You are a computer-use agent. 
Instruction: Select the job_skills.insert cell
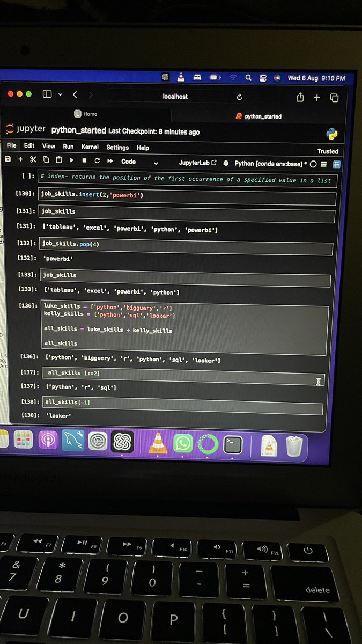187,196
